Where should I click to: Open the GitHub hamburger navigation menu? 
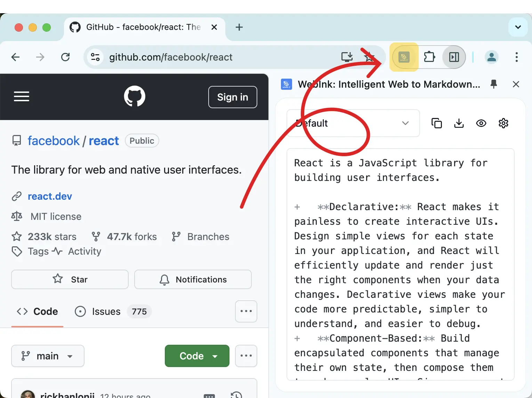[21, 96]
